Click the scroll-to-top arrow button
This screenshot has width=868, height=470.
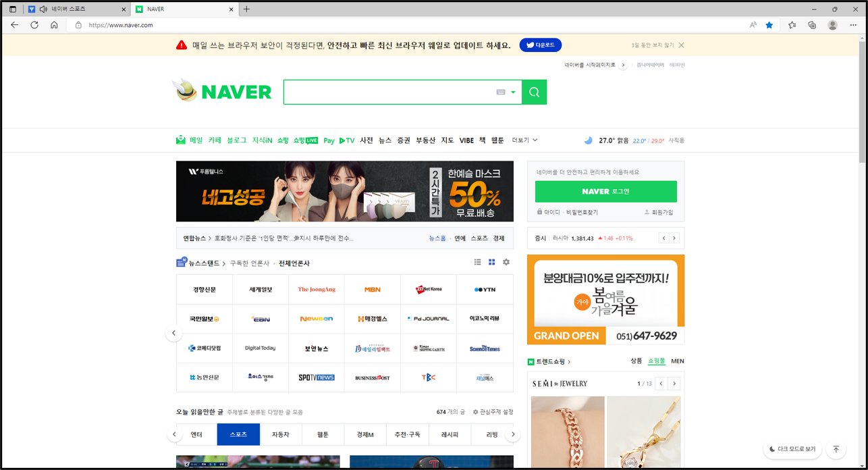point(836,449)
